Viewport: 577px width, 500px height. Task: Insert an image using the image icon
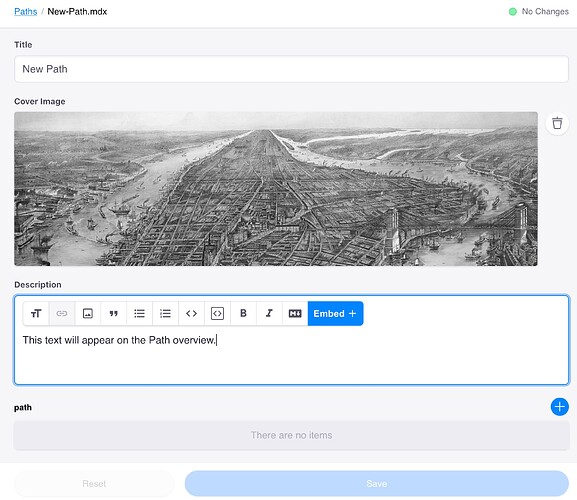(88, 313)
